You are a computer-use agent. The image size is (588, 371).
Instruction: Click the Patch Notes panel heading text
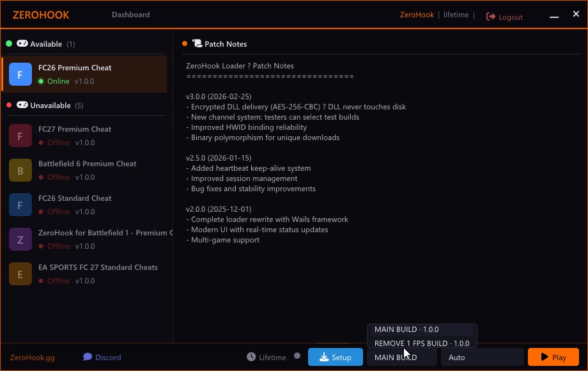click(x=226, y=44)
